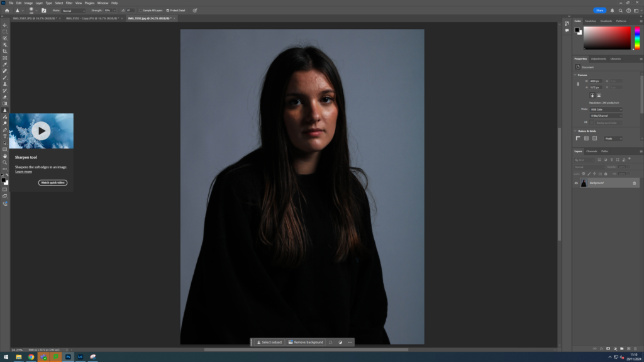Open the Comments panel icon
Image resolution: width=644 pixels, height=362 pixels.
point(567,30)
